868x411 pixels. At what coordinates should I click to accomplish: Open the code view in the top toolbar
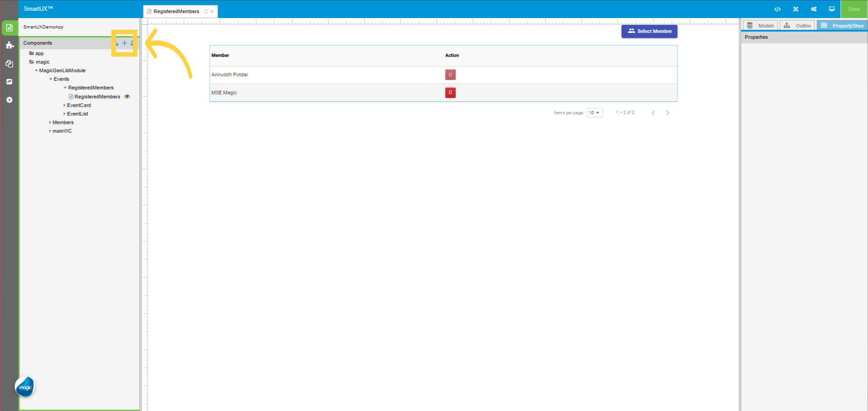tap(778, 9)
